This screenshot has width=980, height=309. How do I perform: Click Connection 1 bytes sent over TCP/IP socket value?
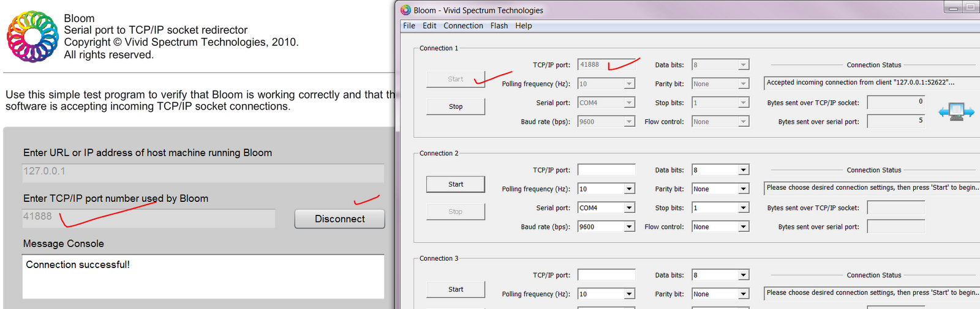click(x=896, y=102)
